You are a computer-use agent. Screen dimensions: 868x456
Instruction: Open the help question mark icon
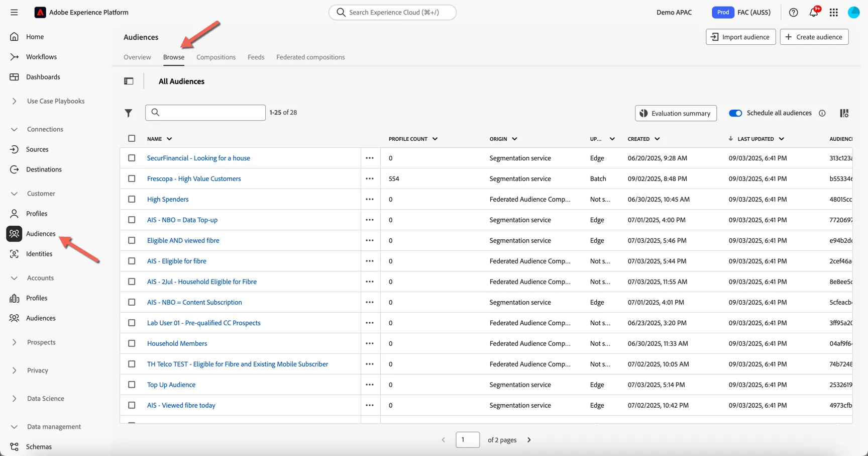(793, 13)
